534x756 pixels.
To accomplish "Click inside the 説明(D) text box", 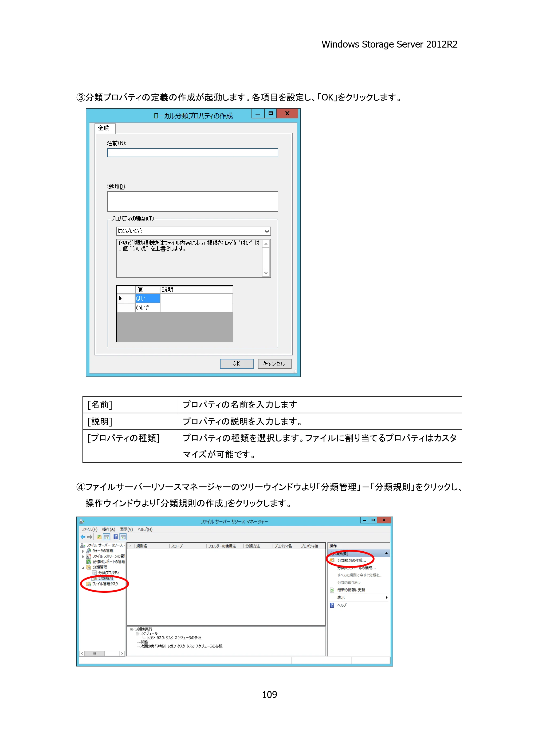I will click(193, 201).
